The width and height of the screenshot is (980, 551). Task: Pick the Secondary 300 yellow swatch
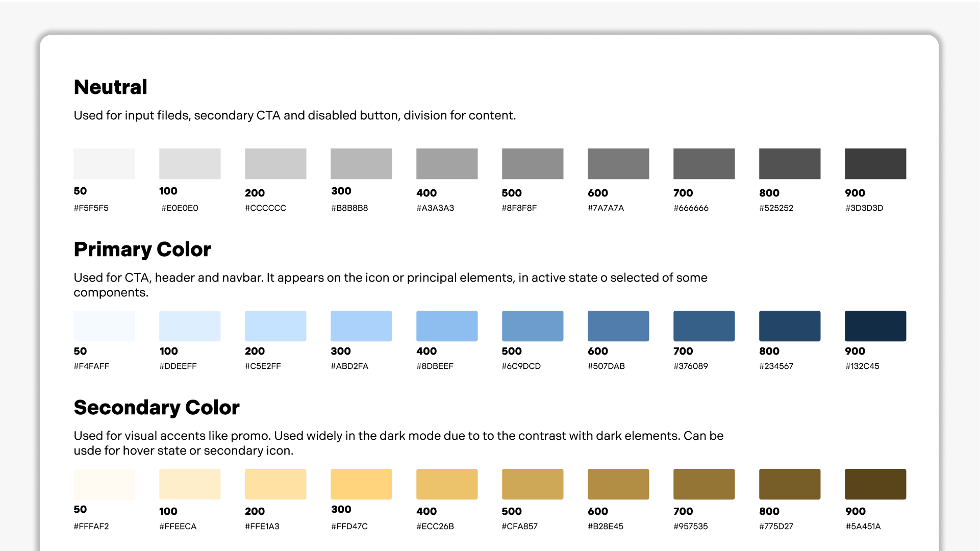[x=361, y=484]
